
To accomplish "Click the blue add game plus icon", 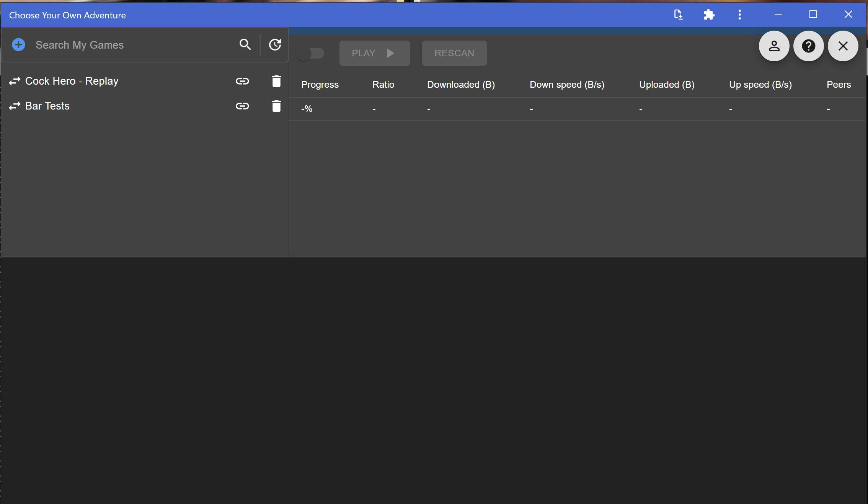I will pos(18,45).
